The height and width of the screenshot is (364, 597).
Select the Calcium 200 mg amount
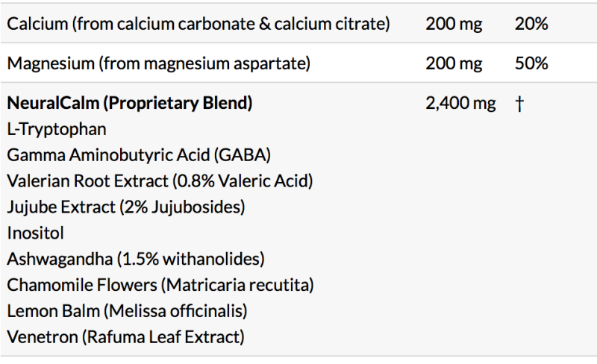[454, 24]
